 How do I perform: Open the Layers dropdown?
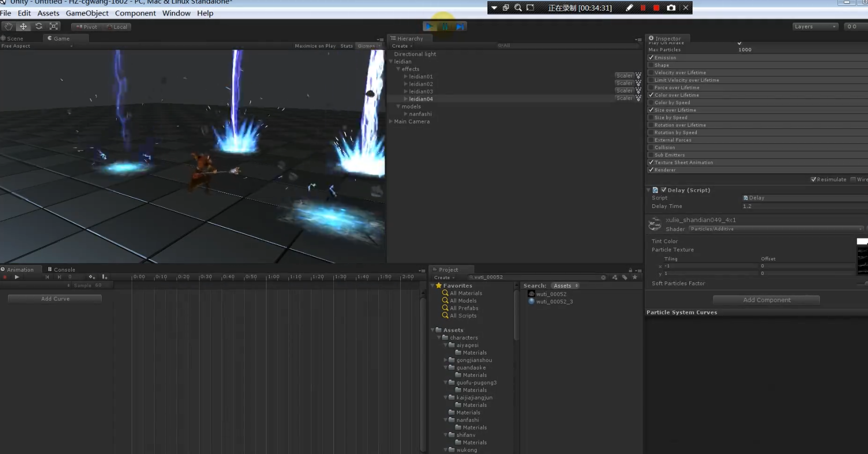click(815, 27)
